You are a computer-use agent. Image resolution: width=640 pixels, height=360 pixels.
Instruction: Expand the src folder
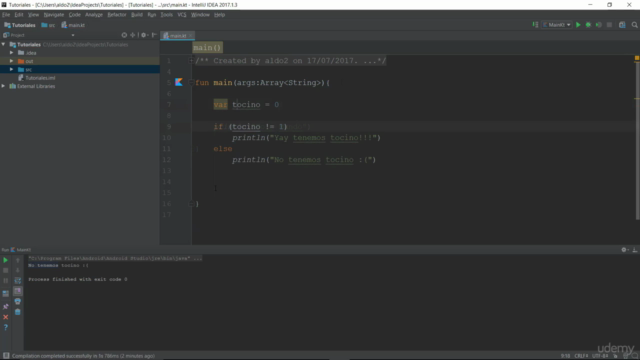[11, 69]
